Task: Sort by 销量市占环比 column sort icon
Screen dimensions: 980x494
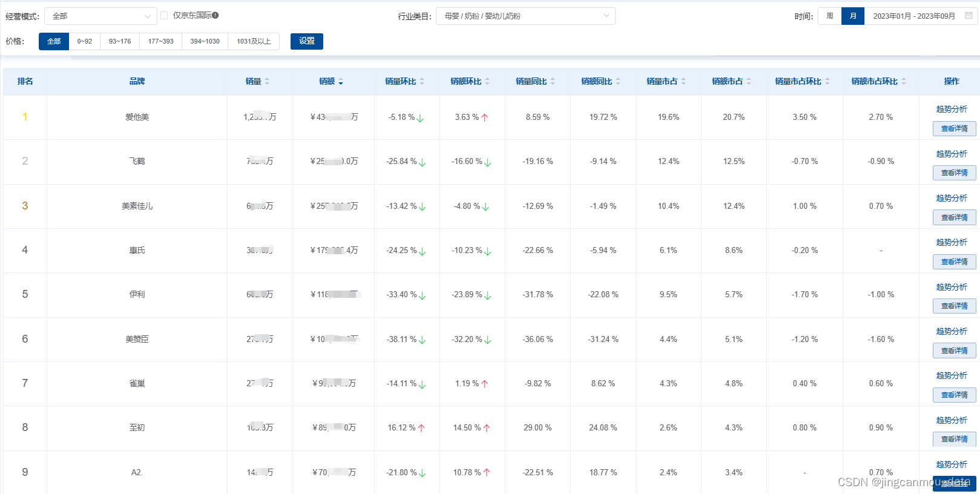Action: click(827, 82)
